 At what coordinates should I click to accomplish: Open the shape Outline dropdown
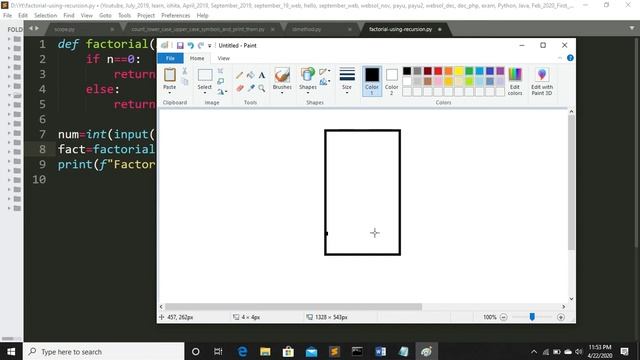325,71
